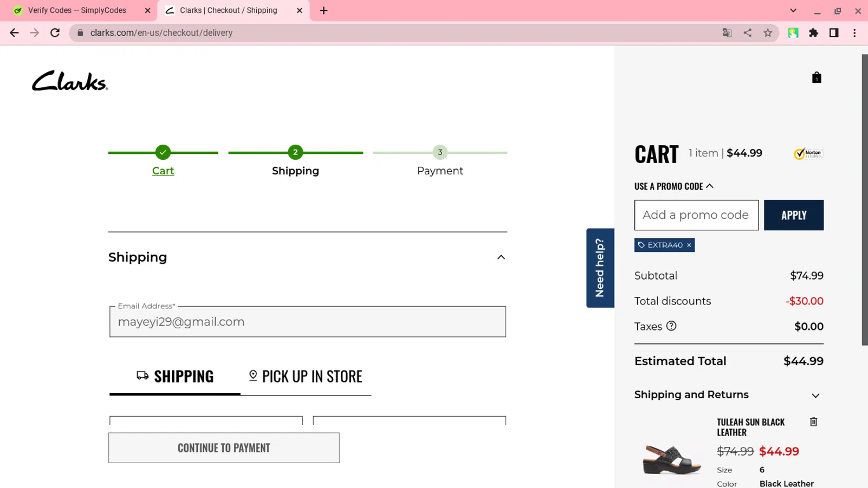Click the page vertical scrollbar
The height and width of the screenshot is (488, 868).
point(865,200)
